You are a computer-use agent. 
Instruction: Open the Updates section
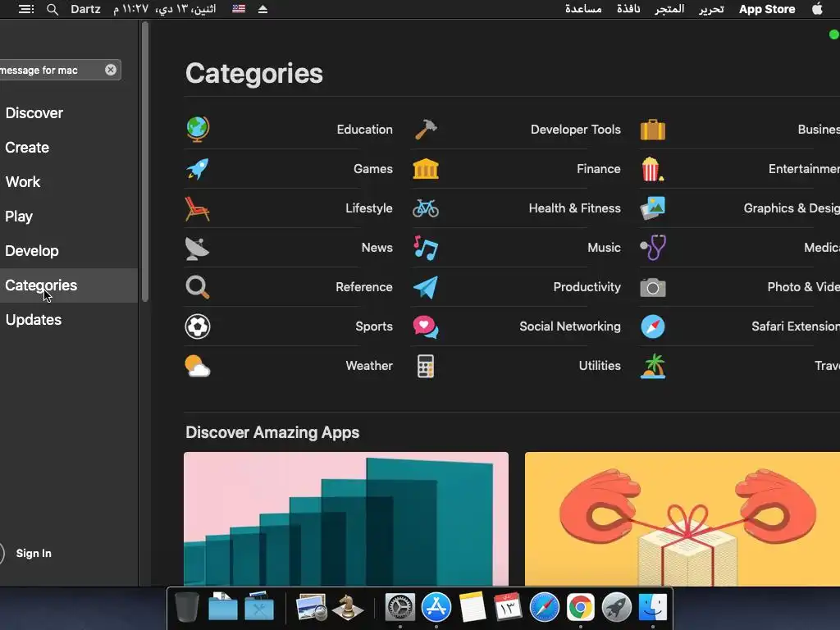point(34,320)
